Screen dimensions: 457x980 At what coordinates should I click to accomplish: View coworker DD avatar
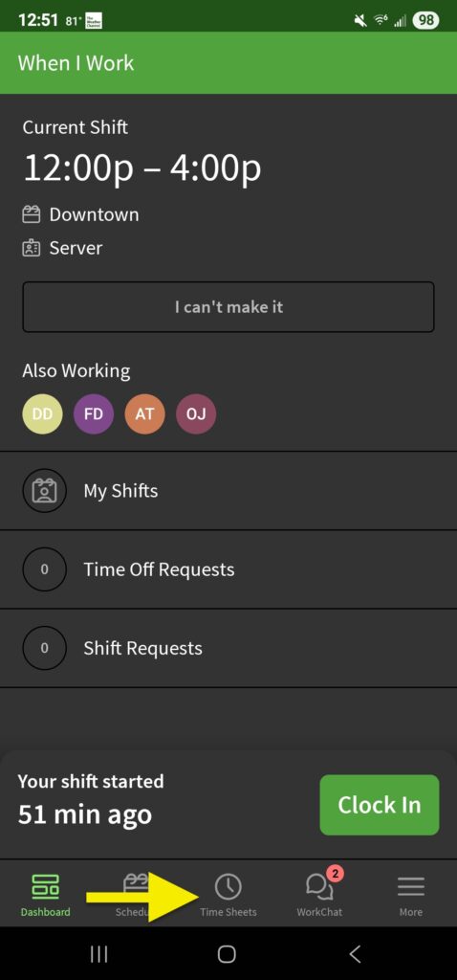(x=42, y=413)
